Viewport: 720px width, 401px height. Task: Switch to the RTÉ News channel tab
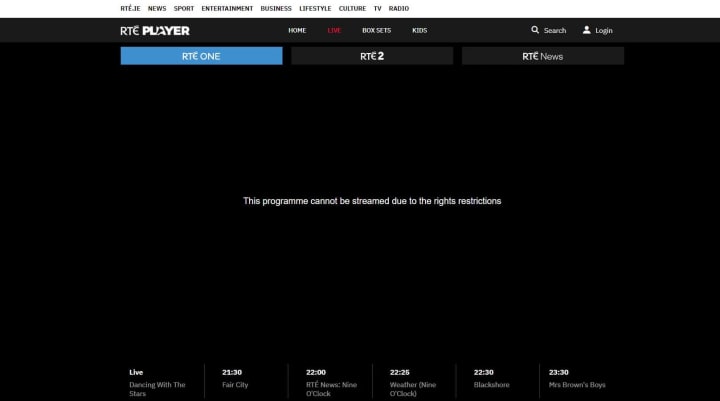(543, 56)
